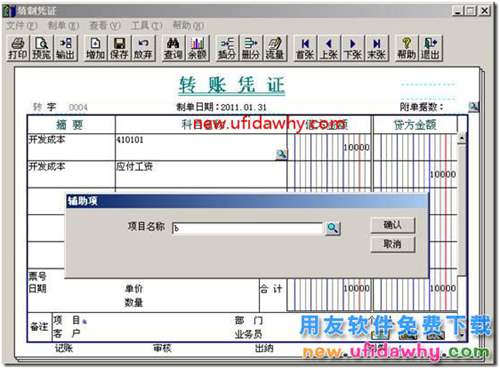500x369 pixels.
Task: Click 合计 credit total 10000
Action: click(x=443, y=288)
